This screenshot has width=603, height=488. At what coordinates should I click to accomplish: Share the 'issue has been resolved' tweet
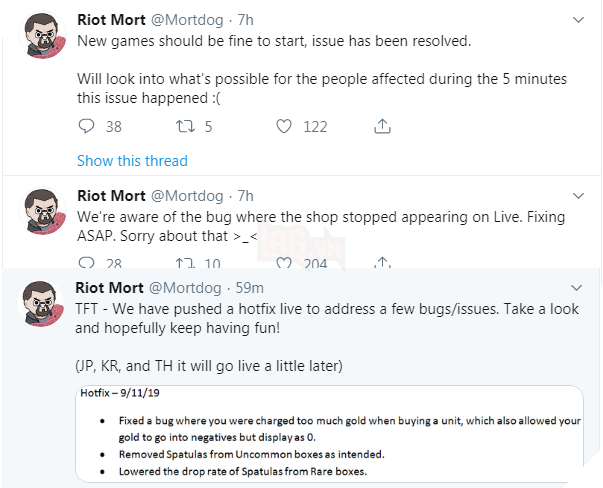(x=382, y=126)
